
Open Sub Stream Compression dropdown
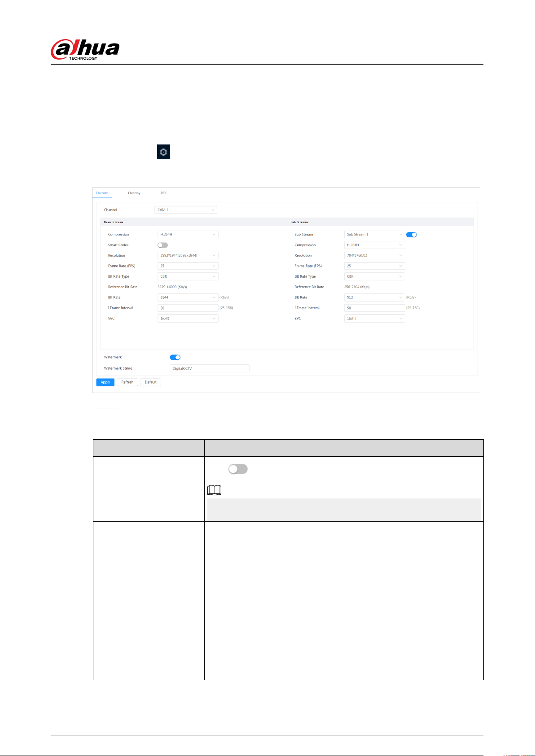[374, 245]
